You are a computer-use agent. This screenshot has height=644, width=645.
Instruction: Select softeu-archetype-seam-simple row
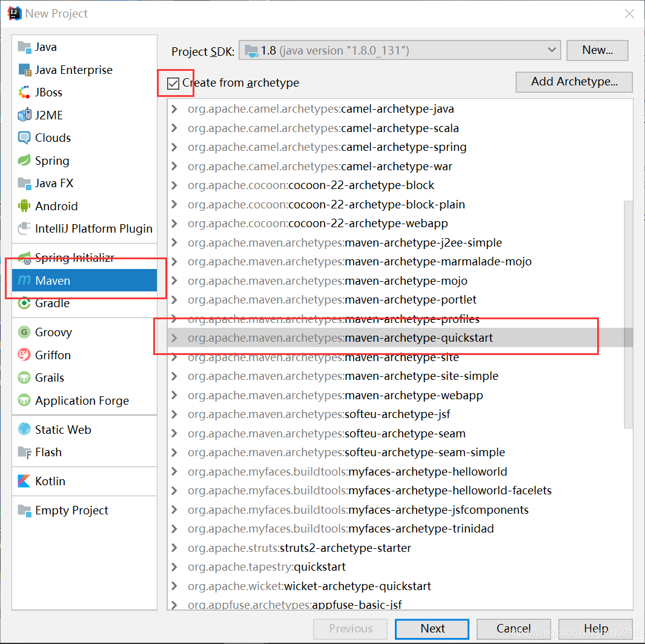pyautogui.click(x=400, y=453)
